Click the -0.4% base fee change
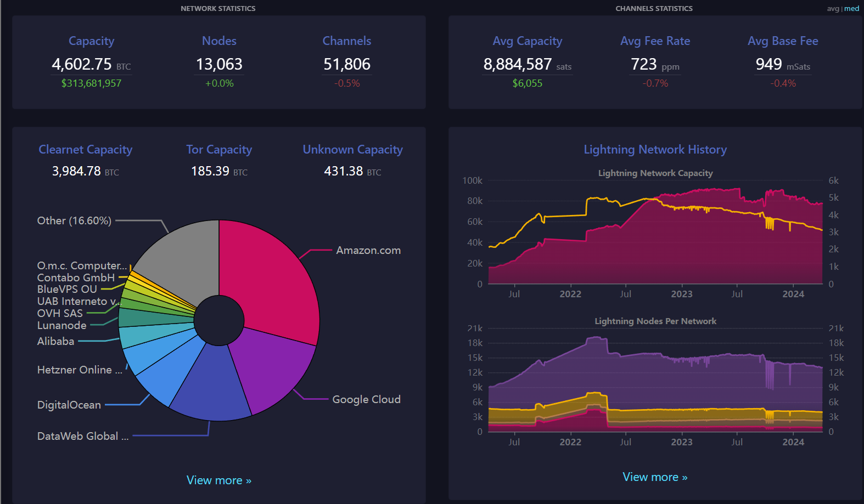864x504 pixels. tap(783, 83)
